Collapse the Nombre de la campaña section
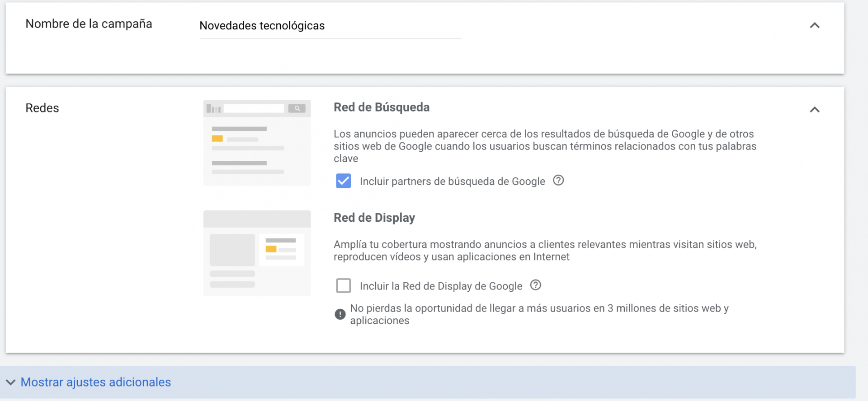 tap(814, 26)
